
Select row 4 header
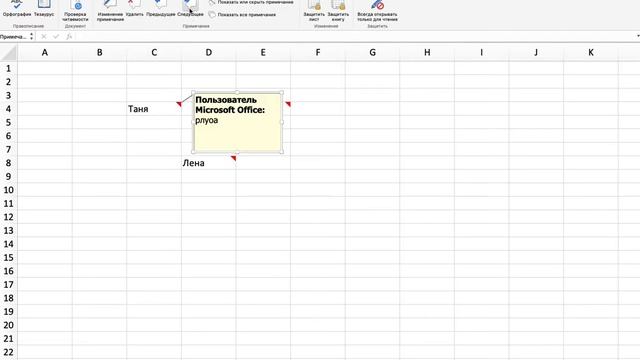coord(9,109)
